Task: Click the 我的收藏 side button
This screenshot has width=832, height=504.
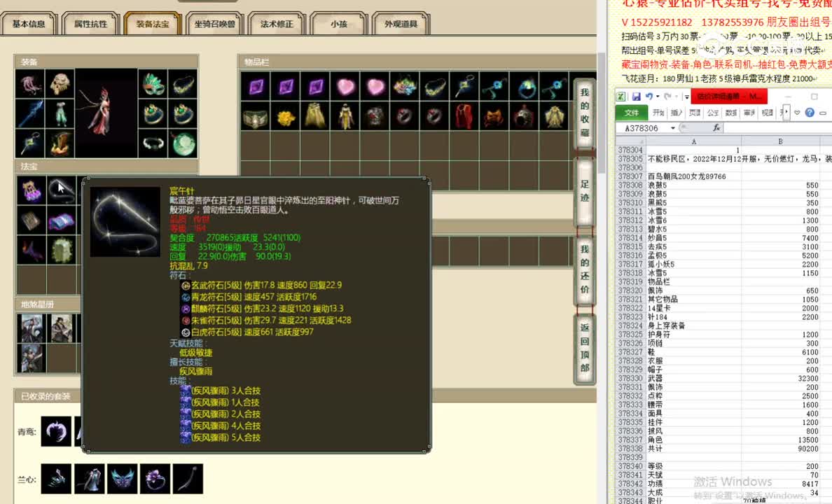Action: pyautogui.click(x=584, y=113)
